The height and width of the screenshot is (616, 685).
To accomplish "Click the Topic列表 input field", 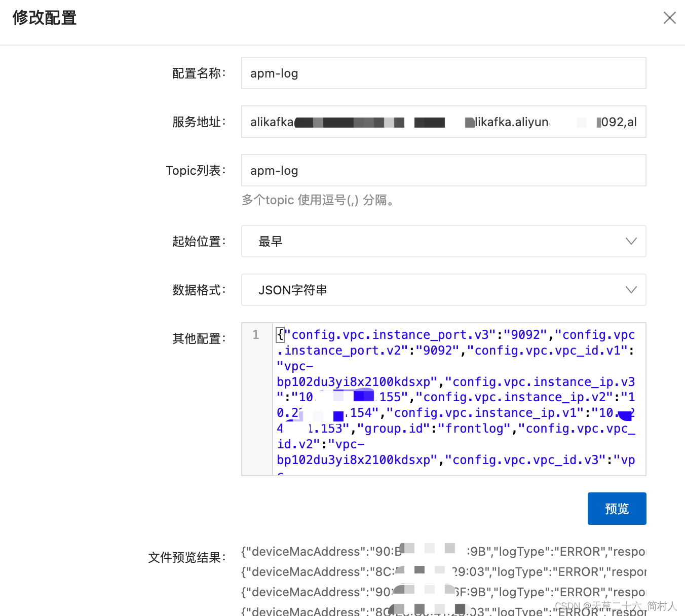I will click(x=444, y=170).
